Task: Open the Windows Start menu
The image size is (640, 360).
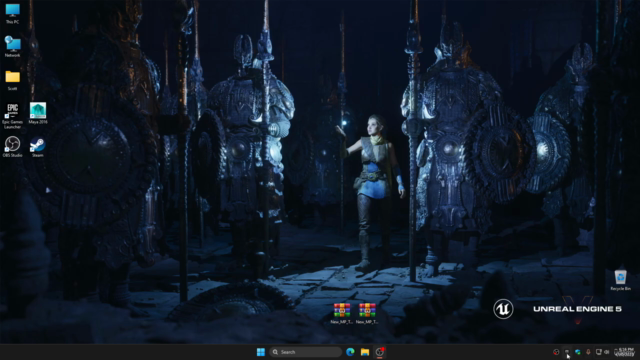Action: [x=261, y=352]
